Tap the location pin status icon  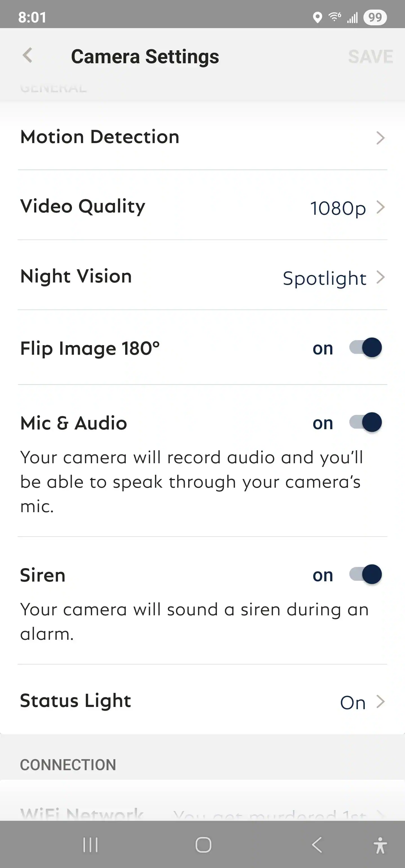coord(317,17)
